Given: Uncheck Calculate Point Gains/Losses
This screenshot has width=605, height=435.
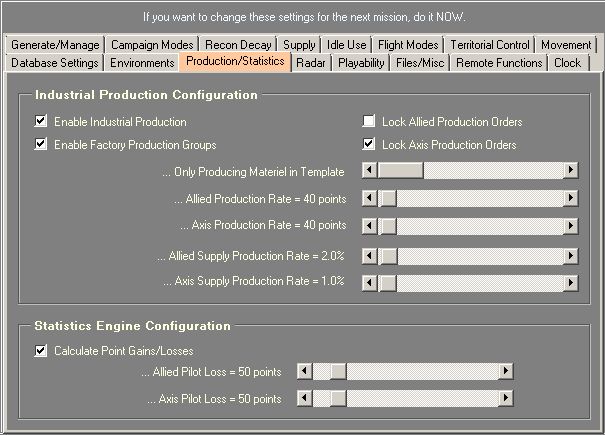Looking at the screenshot, I should tap(41, 351).
